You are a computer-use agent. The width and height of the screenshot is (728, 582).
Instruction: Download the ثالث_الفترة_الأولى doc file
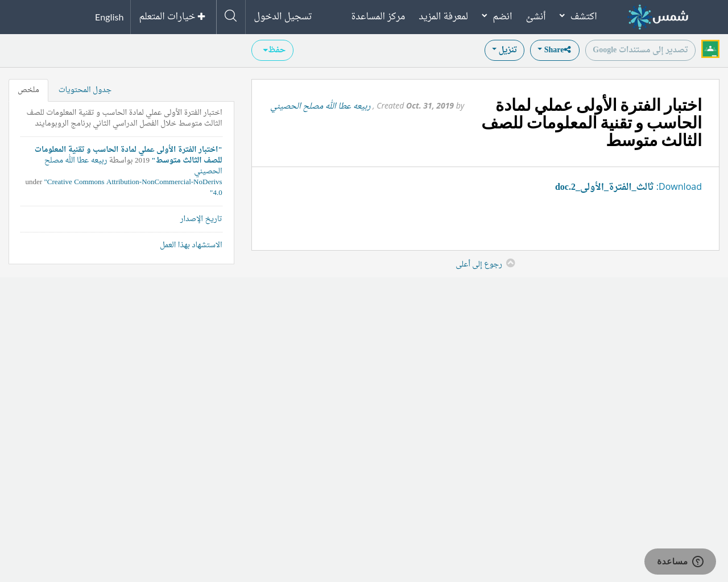click(604, 187)
